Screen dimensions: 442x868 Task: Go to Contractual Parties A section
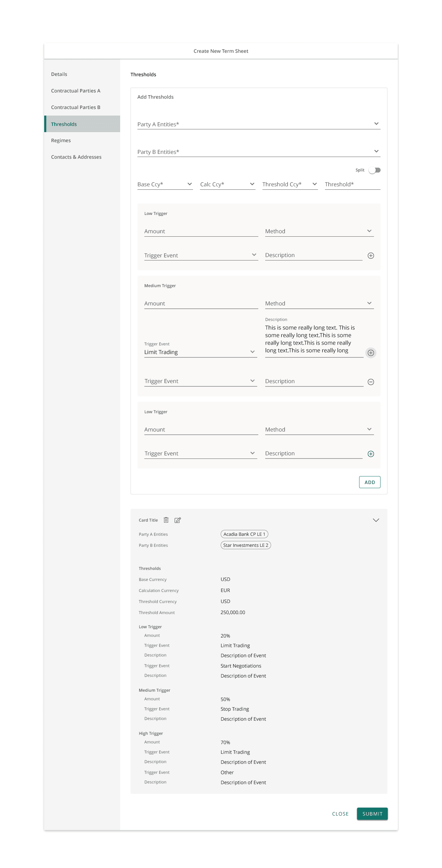(x=76, y=91)
